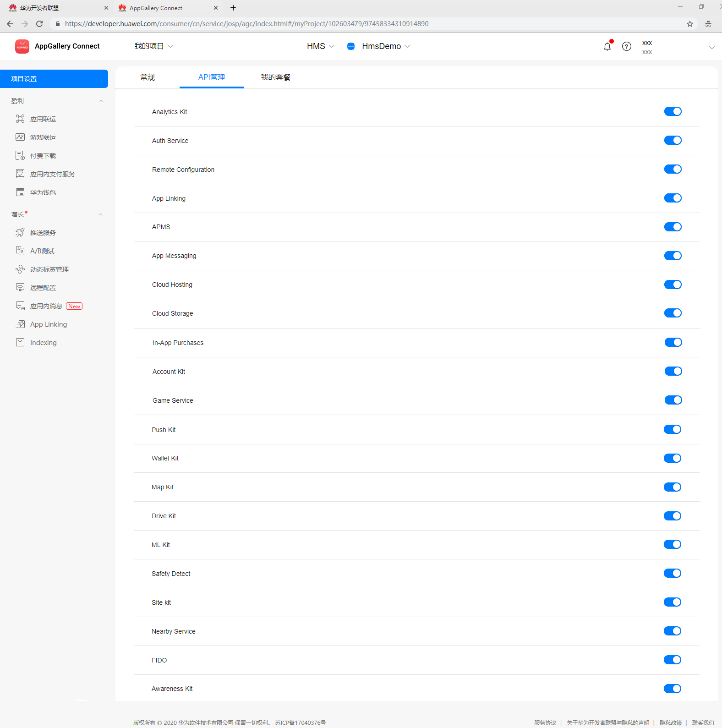
Task: Click the 应用联运 sidebar icon
Action: click(x=20, y=119)
